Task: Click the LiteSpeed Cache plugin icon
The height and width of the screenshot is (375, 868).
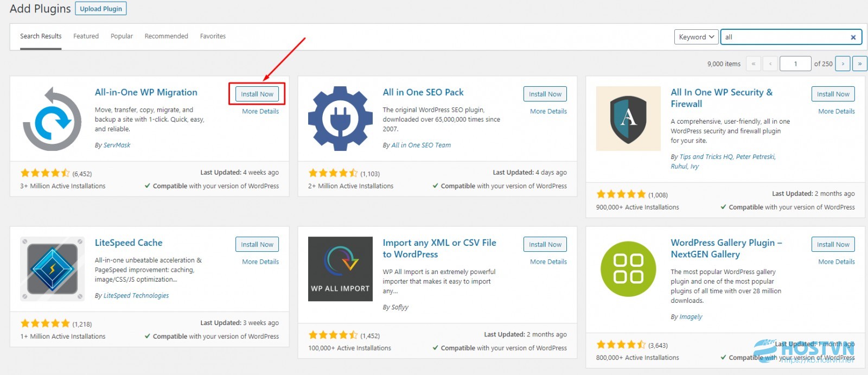Action: (52, 269)
